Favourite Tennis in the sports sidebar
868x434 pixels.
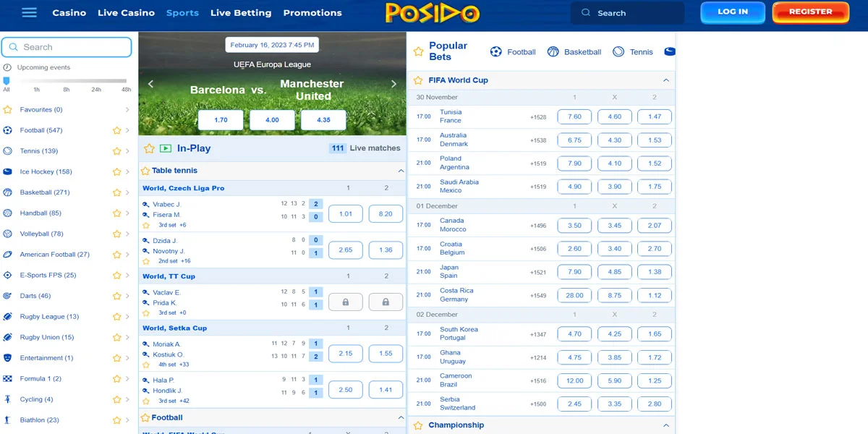click(116, 151)
